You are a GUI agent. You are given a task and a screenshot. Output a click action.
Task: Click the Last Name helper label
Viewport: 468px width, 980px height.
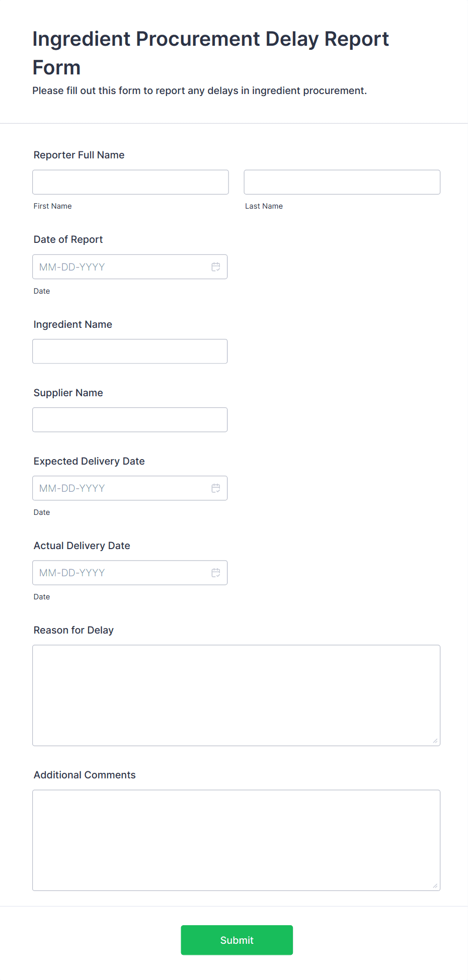[x=264, y=206]
